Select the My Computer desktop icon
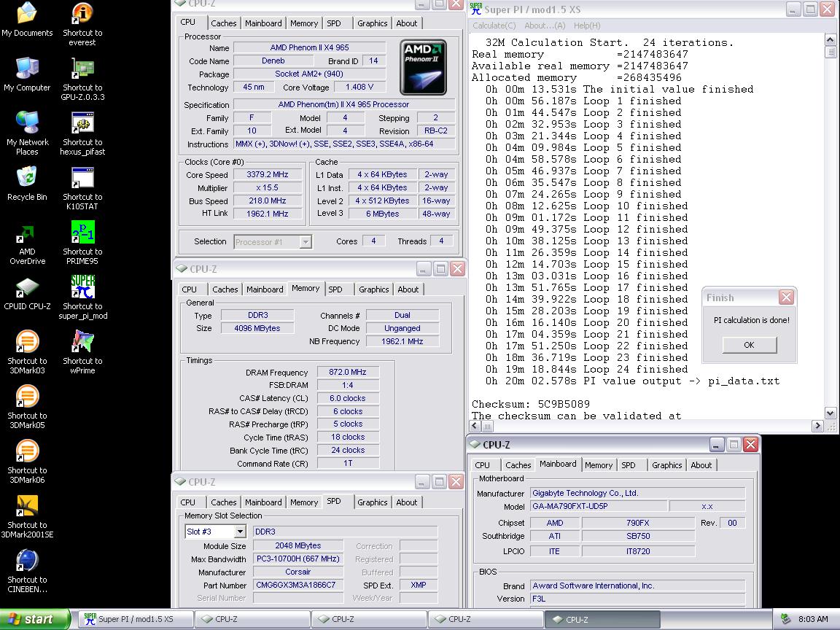 click(x=27, y=74)
